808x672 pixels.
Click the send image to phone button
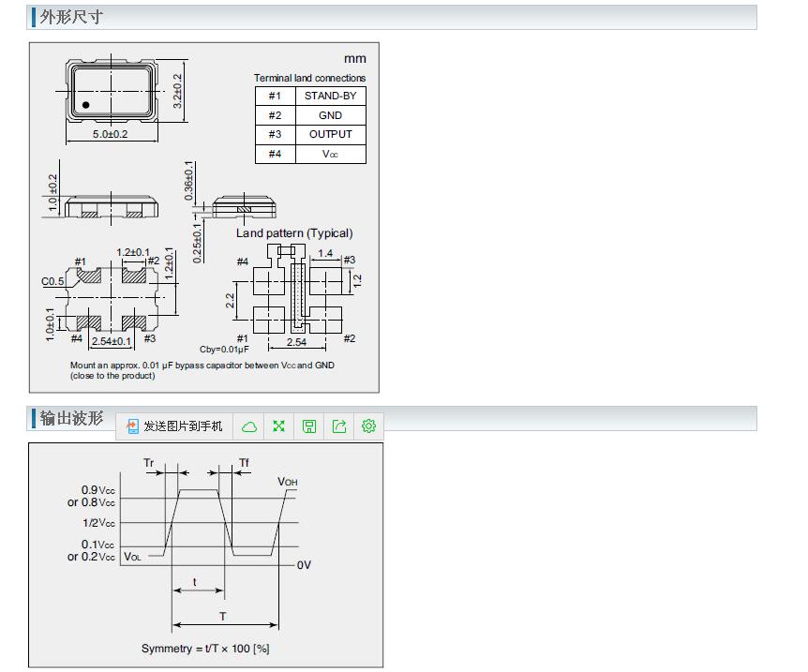174,426
